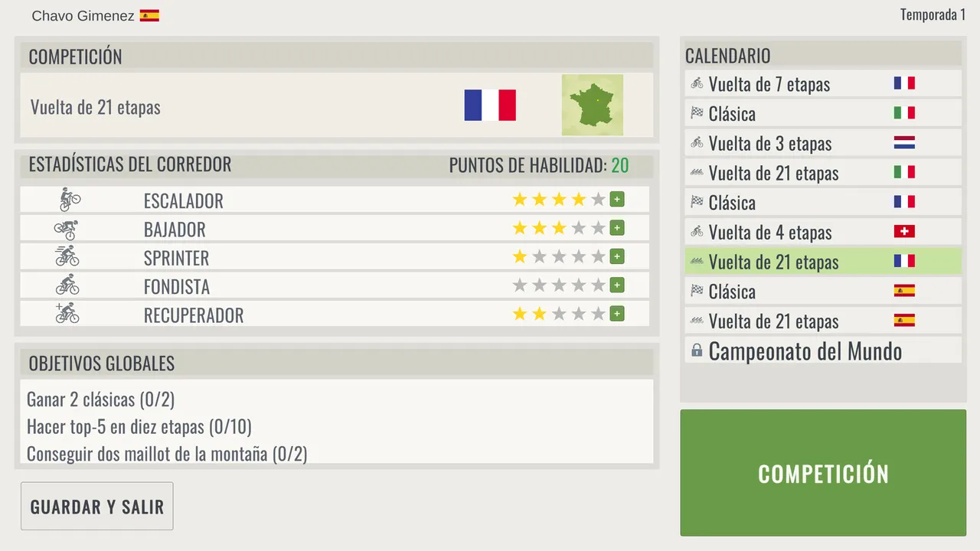Increase Fondista skill with plus button
This screenshot has width=980, height=551.
617,285
